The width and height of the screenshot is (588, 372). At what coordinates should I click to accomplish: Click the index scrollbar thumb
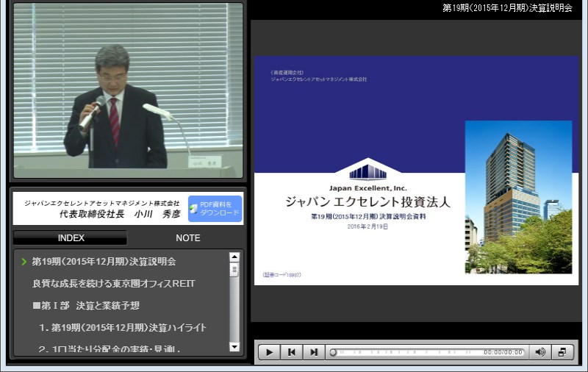pyautogui.click(x=234, y=270)
